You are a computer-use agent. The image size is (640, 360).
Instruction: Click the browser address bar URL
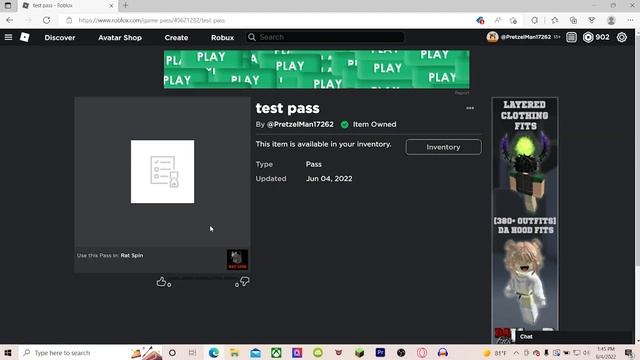click(x=152, y=20)
